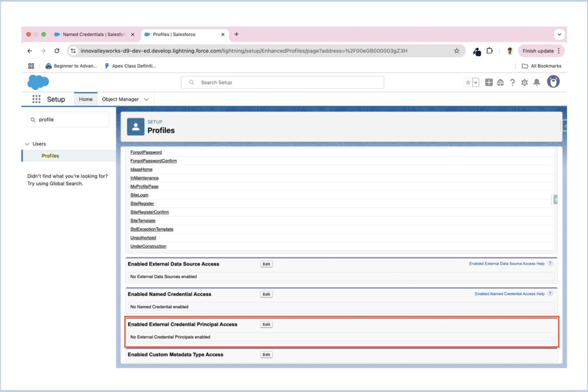Open the Setup gear icon
The height and width of the screenshot is (392, 588).
(x=524, y=82)
